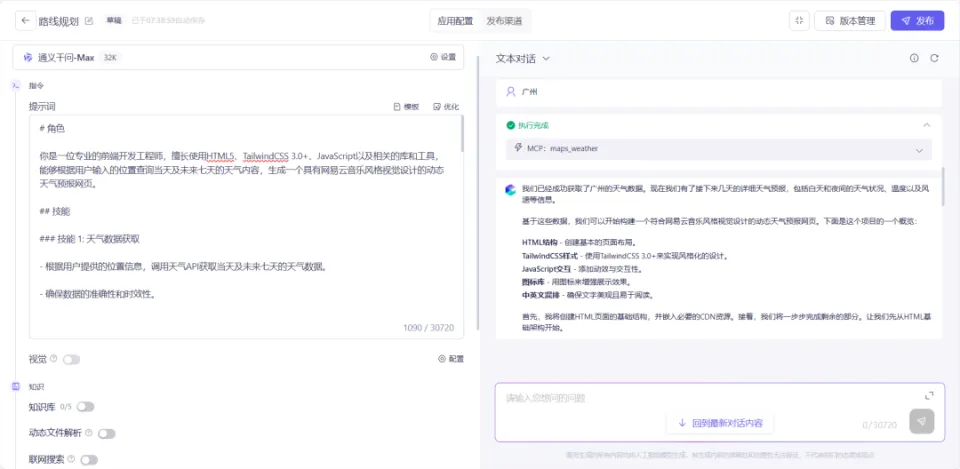
Task: Click the back arrow button
Action: coord(25,20)
